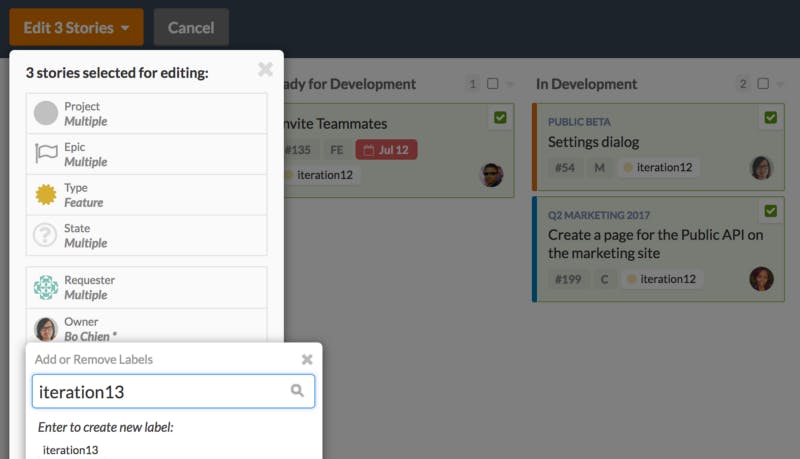Uncheck the Invite Teammates story checkbox
This screenshot has height=459, width=800.
tap(500, 118)
